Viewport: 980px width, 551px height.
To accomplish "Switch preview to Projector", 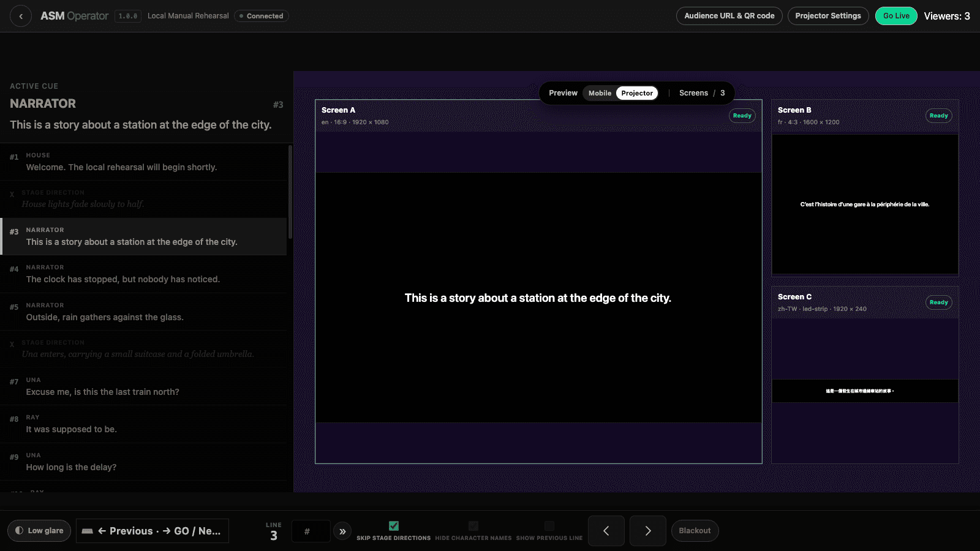I will (637, 93).
